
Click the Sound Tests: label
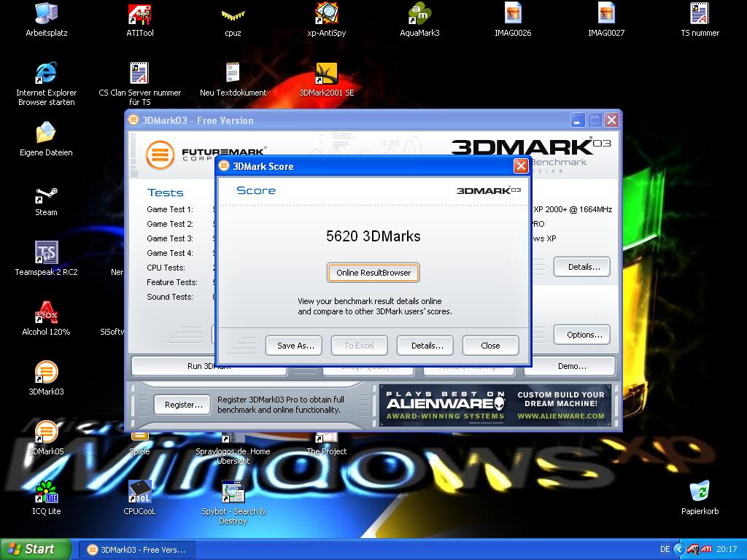(170, 297)
